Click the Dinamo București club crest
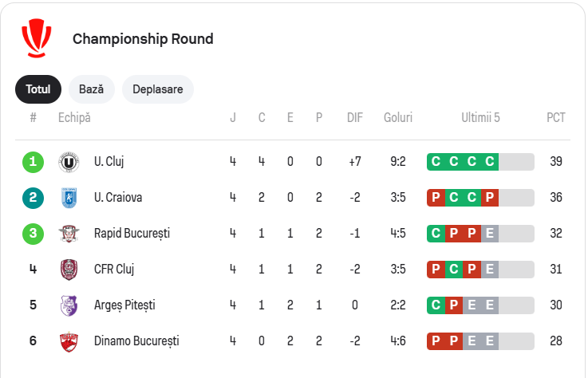The height and width of the screenshot is (378, 588). [69, 341]
